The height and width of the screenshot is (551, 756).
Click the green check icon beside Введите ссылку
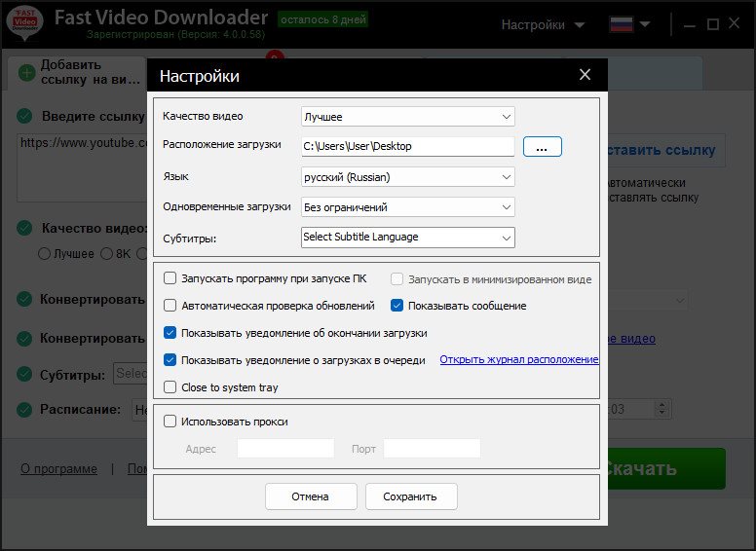tap(24, 116)
